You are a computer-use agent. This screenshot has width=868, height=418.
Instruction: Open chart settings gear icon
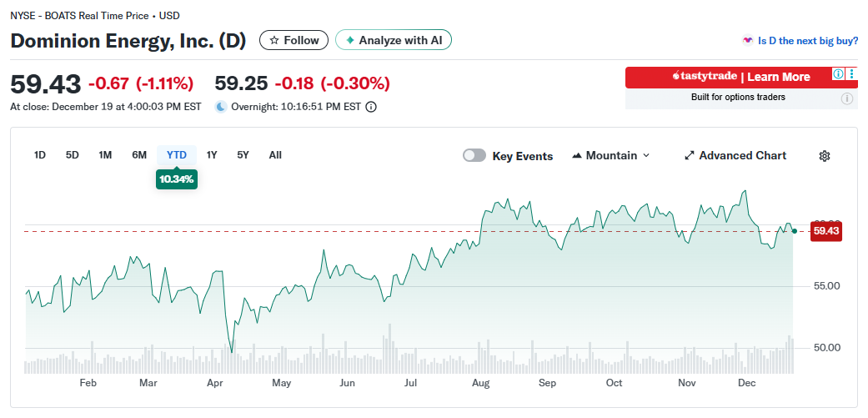[825, 156]
